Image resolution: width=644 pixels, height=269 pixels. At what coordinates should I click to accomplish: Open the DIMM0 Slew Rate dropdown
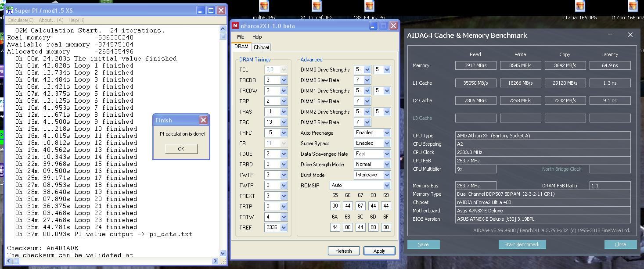pos(367,80)
